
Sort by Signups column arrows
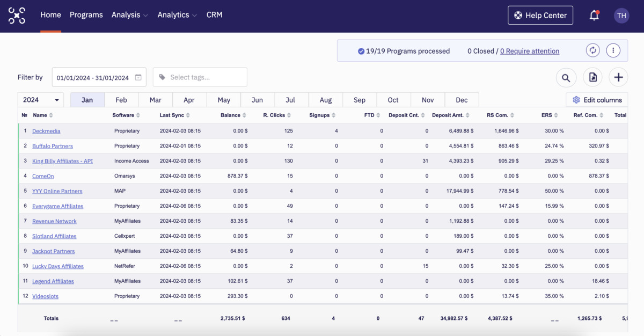tap(333, 115)
